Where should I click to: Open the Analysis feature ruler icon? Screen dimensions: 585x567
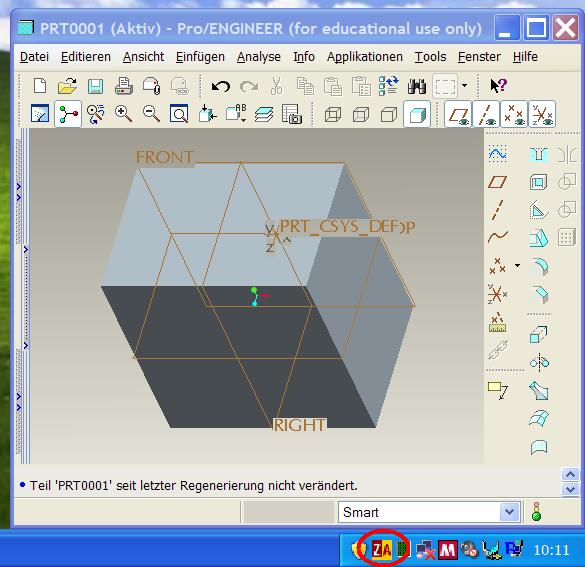click(497, 323)
